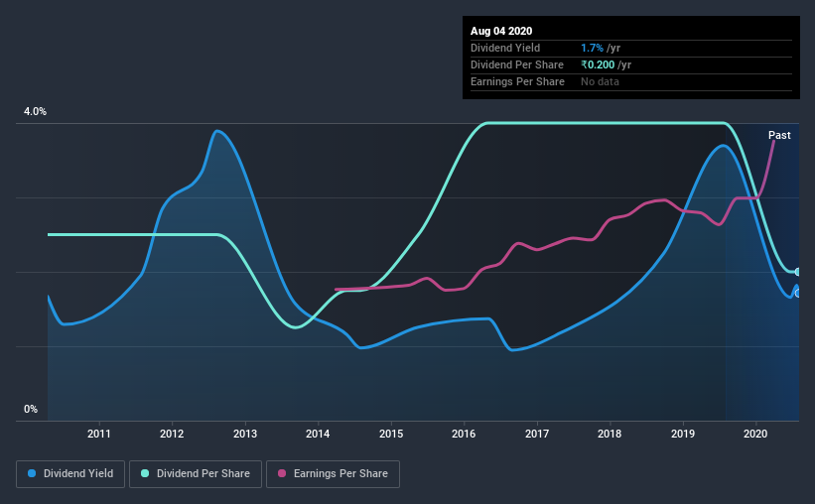Click the 2011 x-axis label
The image size is (815, 504).
tap(98, 434)
